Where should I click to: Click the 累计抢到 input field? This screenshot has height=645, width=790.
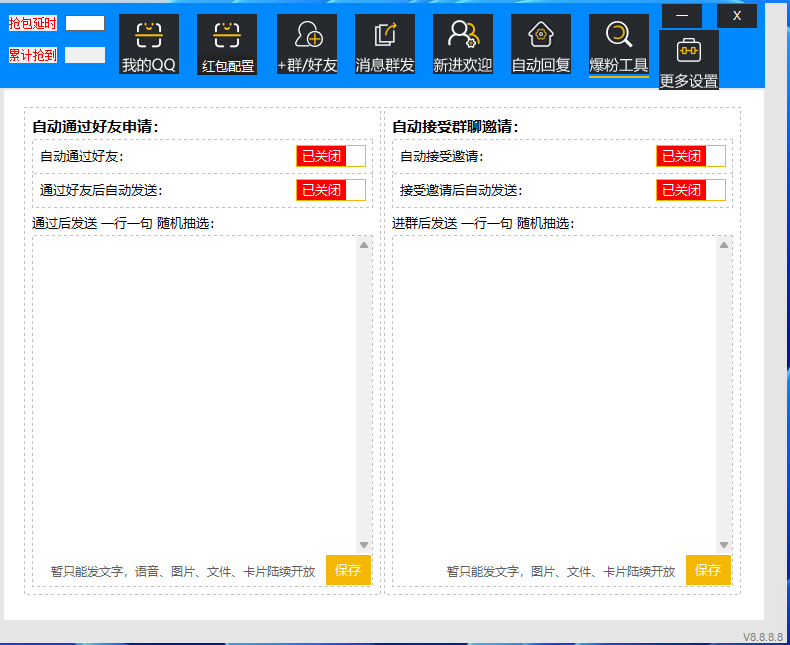tap(85, 55)
